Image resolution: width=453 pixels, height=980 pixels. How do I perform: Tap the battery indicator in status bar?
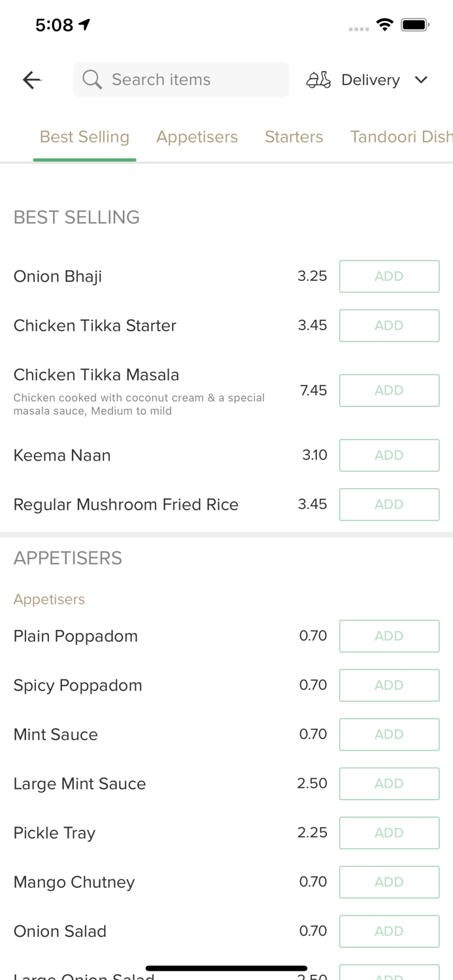pyautogui.click(x=414, y=24)
